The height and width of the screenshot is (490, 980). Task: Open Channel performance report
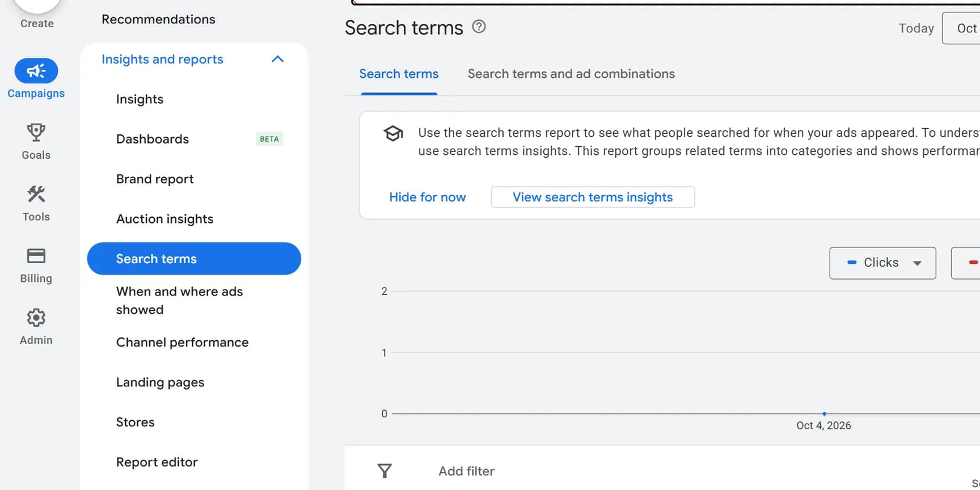coord(182,343)
